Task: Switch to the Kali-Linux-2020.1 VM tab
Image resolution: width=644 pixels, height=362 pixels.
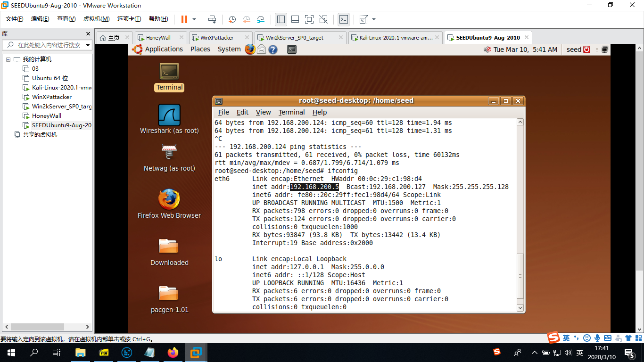Action: pos(396,38)
